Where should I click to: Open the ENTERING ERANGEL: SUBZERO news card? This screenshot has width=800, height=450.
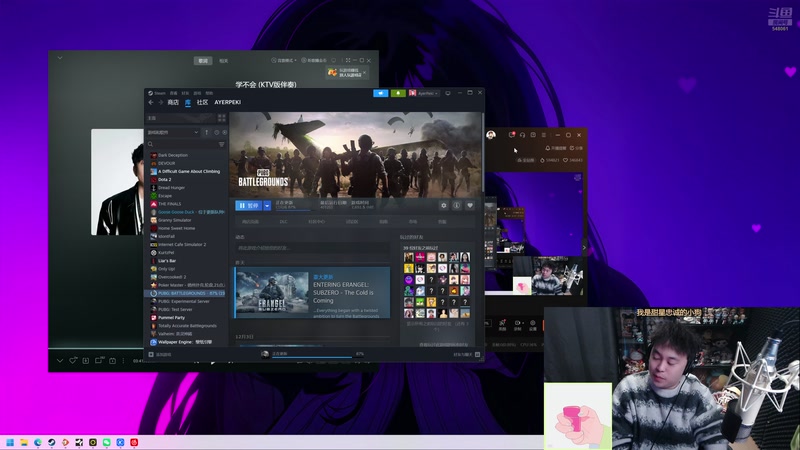click(x=312, y=293)
